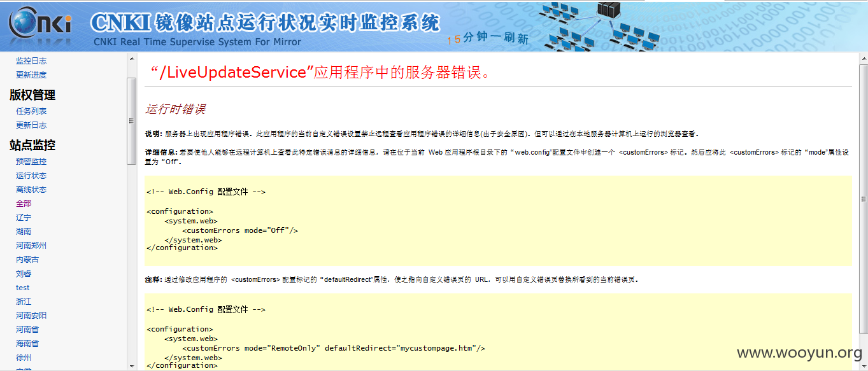Open the 更新进度 sidebar link
The height and width of the screenshot is (371, 868).
31,75
